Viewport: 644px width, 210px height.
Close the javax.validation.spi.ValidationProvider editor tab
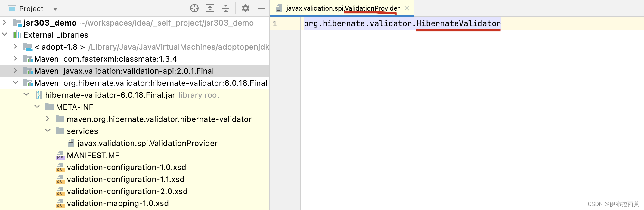(407, 8)
